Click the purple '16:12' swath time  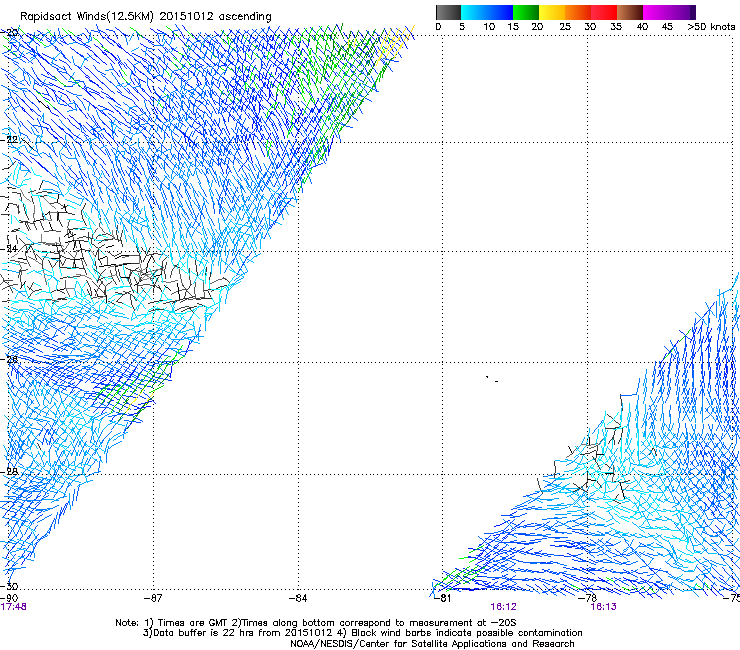click(x=503, y=607)
